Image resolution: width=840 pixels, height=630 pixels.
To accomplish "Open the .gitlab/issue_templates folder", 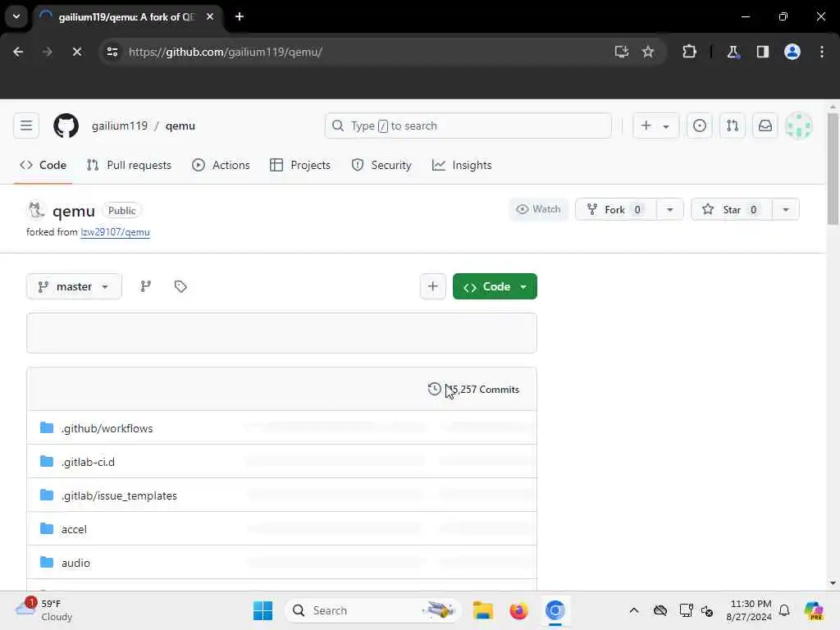I will tap(119, 495).
